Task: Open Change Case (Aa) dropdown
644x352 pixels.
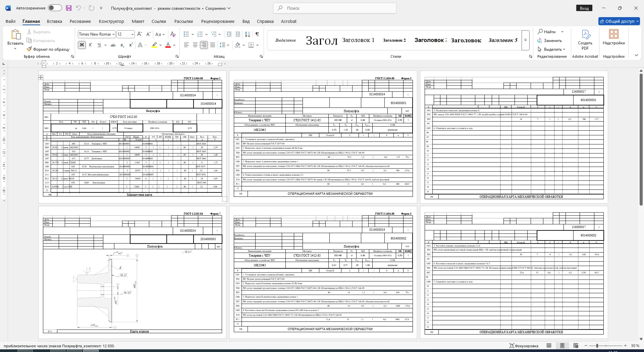Action: click(x=160, y=34)
